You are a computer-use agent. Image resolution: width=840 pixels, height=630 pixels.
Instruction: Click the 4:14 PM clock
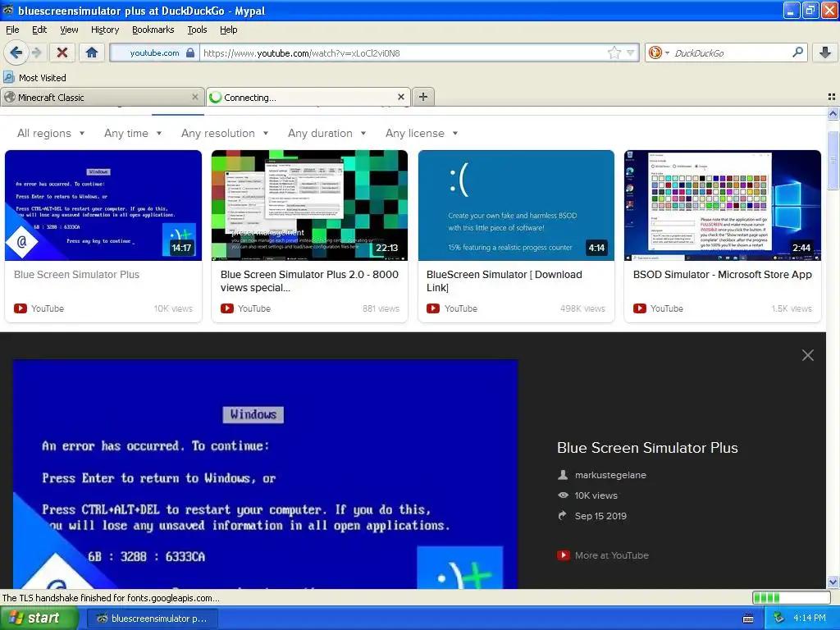click(810, 619)
